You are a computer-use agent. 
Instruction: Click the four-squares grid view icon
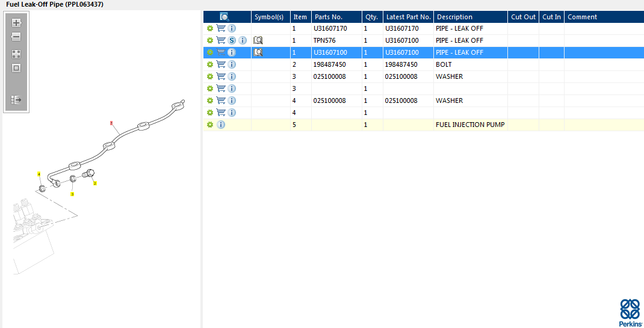[16, 54]
